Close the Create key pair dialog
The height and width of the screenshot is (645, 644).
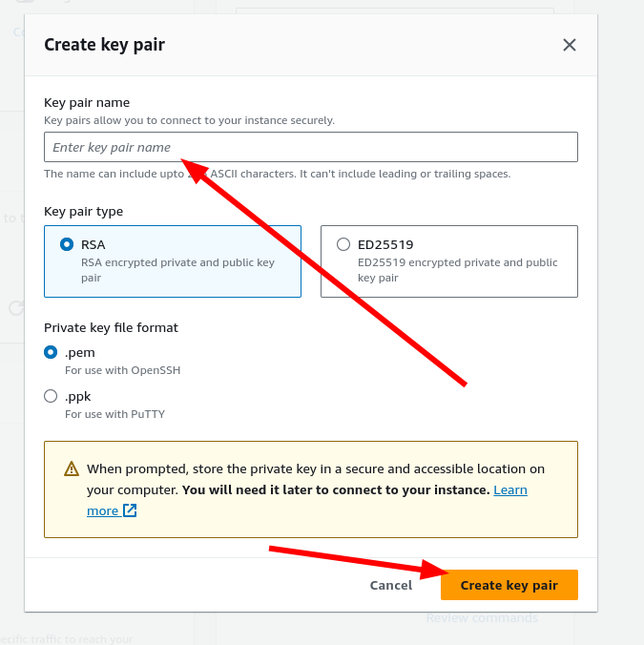point(570,45)
